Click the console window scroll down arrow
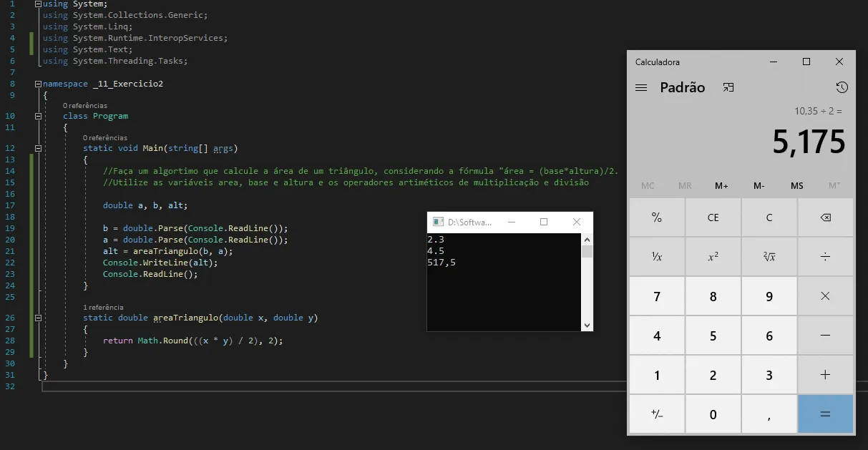Viewport: 868px width, 450px height. tap(587, 325)
